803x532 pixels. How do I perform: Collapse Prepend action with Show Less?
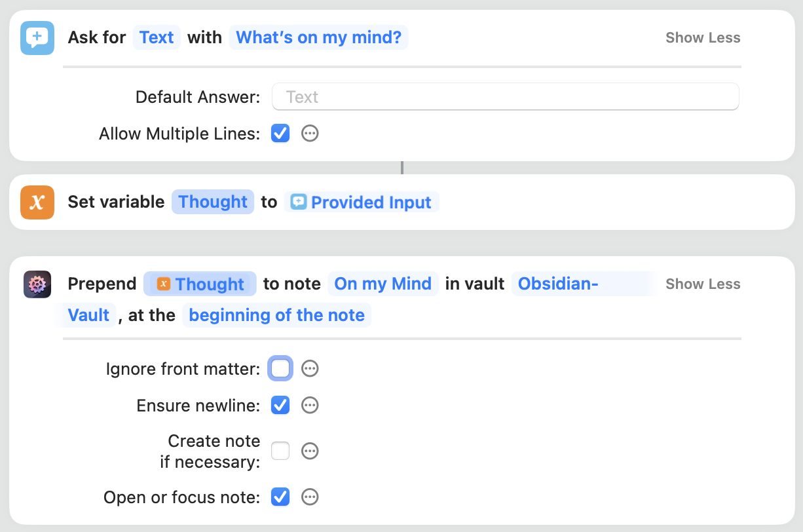tap(703, 284)
